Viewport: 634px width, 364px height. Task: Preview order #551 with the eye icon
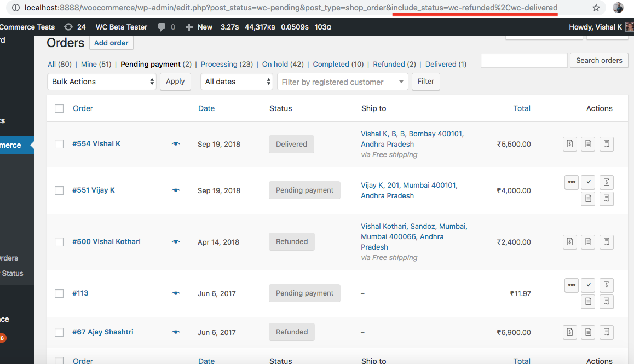pos(176,190)
